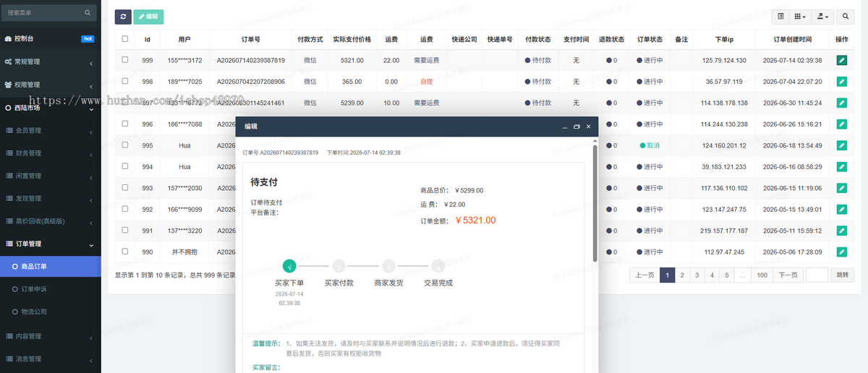Screen dimensions: 868x373
Task: Go to page 3
Action: 697,275
